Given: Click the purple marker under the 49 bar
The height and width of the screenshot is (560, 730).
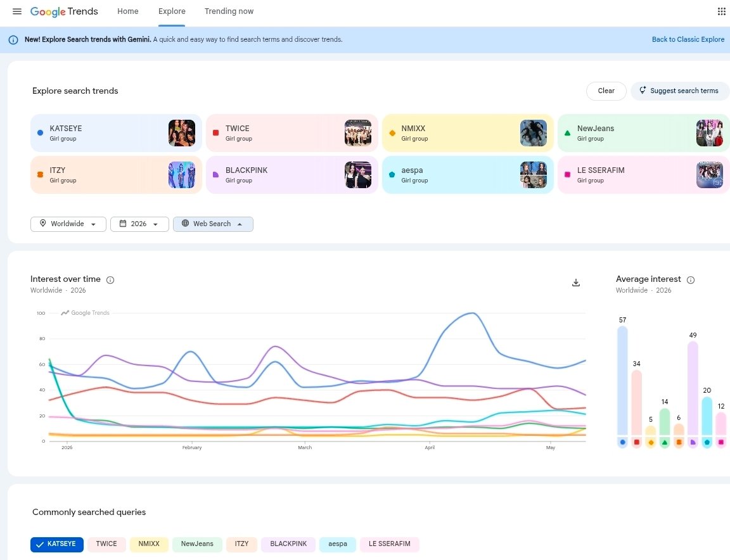Looking at the screenshot, I should pos(693,442).
